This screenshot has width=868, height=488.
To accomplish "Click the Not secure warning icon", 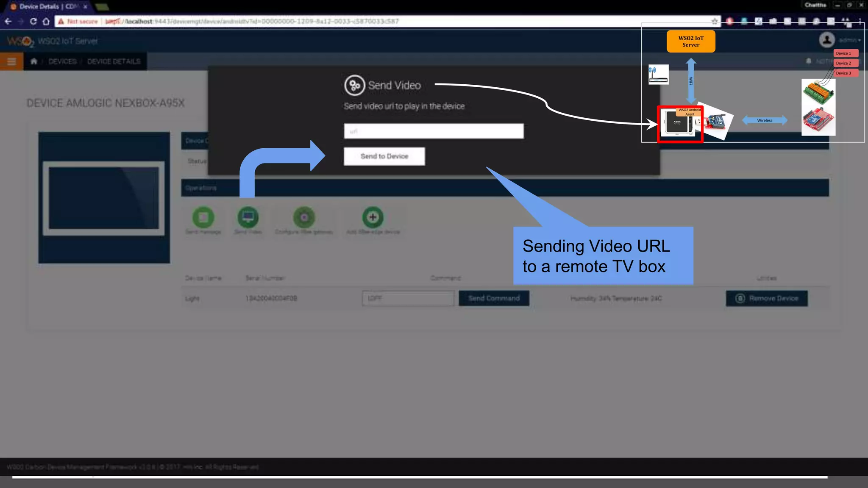I will [x=61, y=21].
